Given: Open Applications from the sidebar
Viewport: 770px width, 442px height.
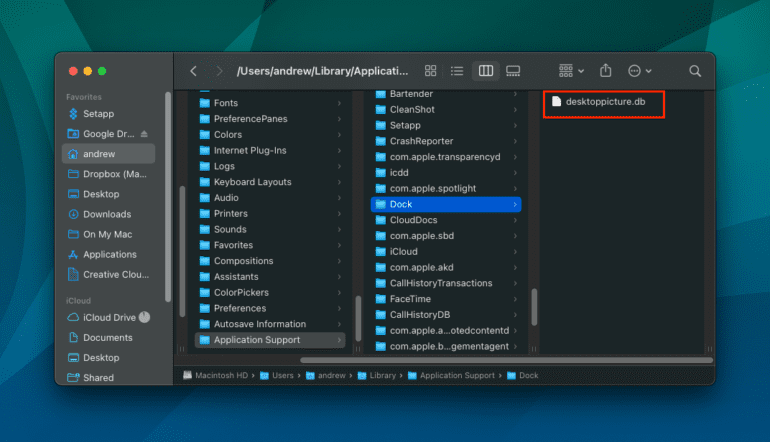Looking at the screenshot, I should pyautogui.click(x=109, y=254).
